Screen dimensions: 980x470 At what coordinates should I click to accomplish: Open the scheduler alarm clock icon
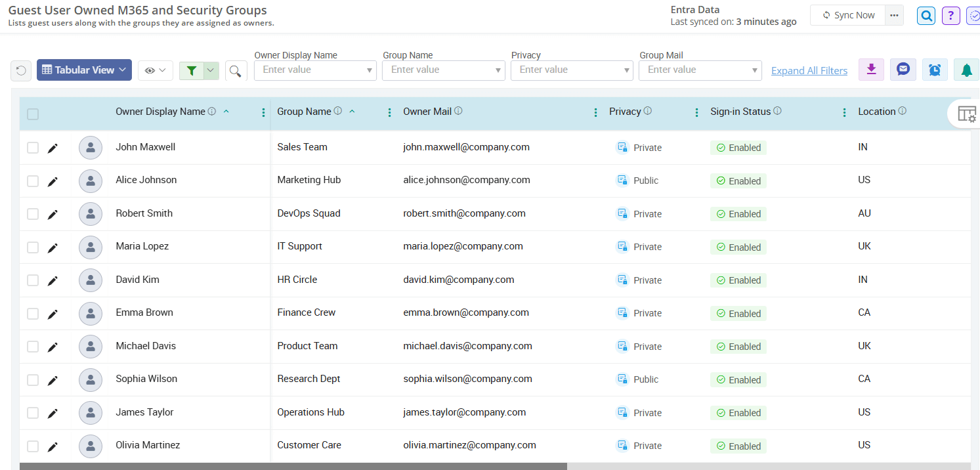[x=935, y=70]
